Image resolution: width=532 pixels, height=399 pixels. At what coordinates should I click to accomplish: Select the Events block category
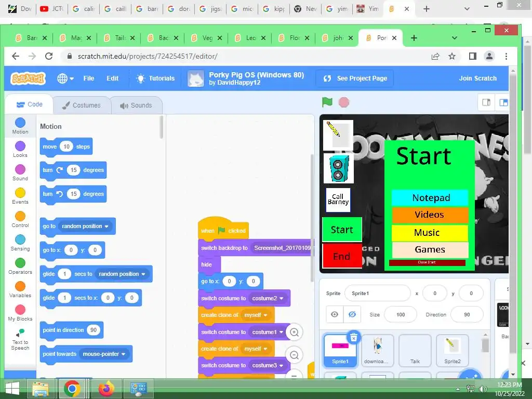(x=20, y=196)
